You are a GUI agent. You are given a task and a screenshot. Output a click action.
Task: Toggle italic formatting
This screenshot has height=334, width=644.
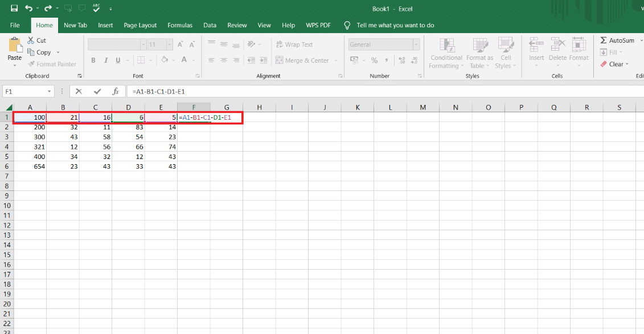pos(105,60)
